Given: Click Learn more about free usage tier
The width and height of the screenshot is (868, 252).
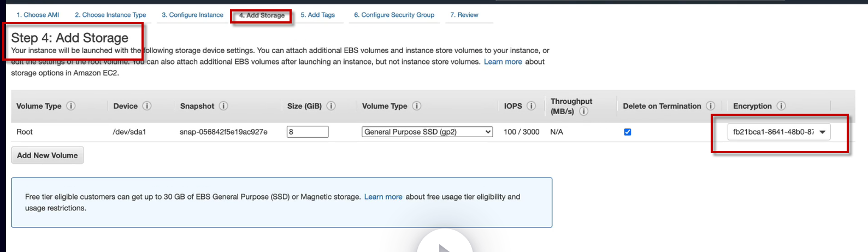Looking at the screenshot, I should point(383,197).
